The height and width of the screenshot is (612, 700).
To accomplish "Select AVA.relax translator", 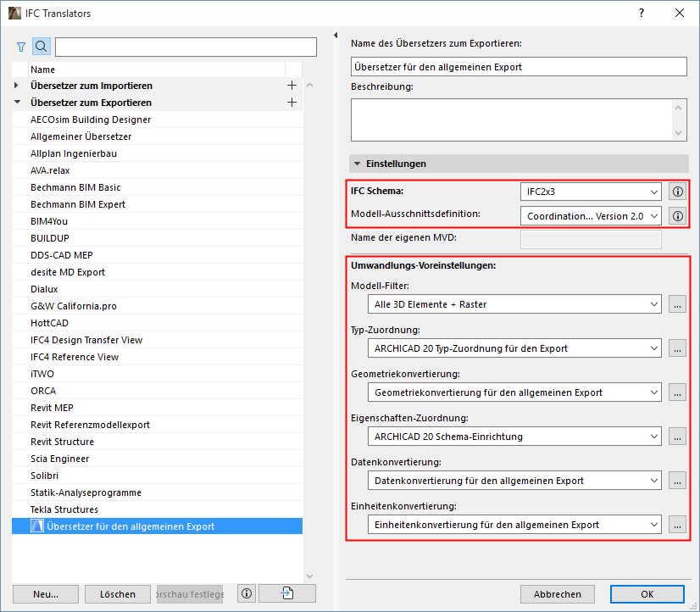I will click(x=157, y=170).
